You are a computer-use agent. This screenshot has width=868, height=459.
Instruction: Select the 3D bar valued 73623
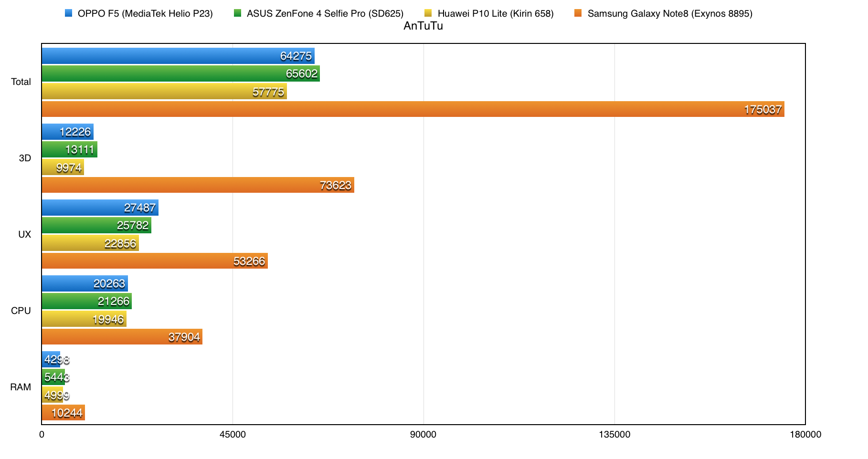tap(198, 185)
